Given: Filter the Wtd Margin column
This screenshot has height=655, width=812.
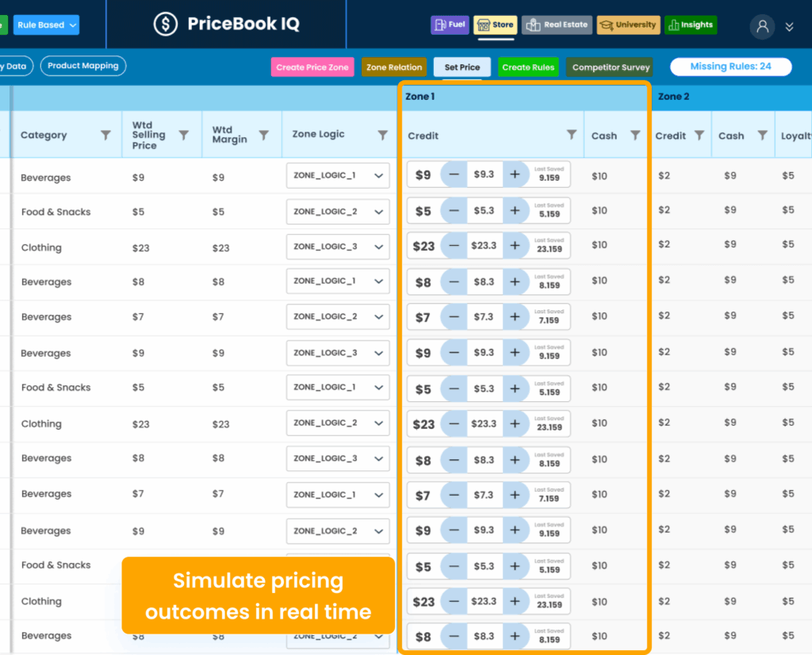Looking at the screenshot, I should click(264, 136).
